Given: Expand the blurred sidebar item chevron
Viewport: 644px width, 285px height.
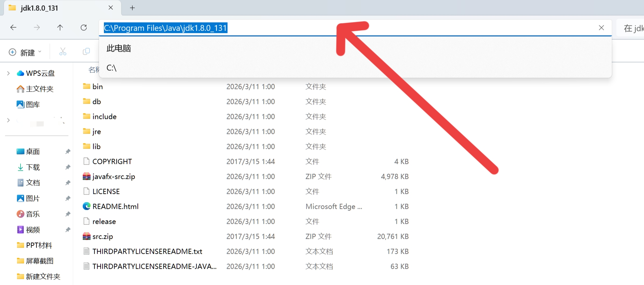Looking at the screenshot, I should 8,120.
